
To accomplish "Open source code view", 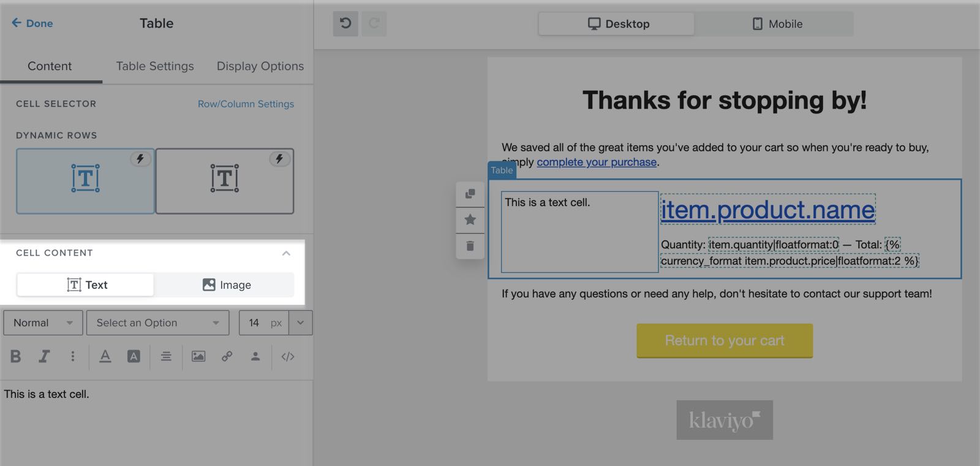I will tap(288, 356).
